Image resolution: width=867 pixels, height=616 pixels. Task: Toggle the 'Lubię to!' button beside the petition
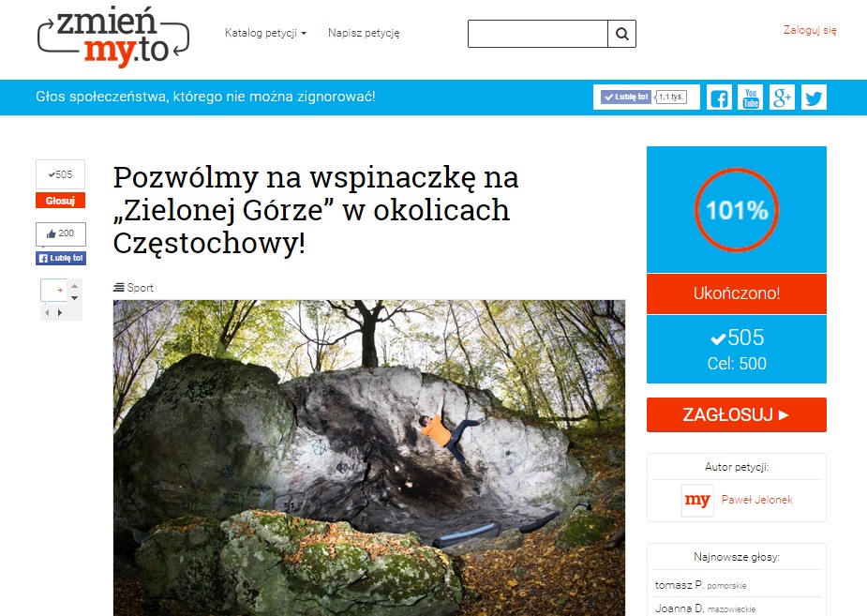point(61,258)
